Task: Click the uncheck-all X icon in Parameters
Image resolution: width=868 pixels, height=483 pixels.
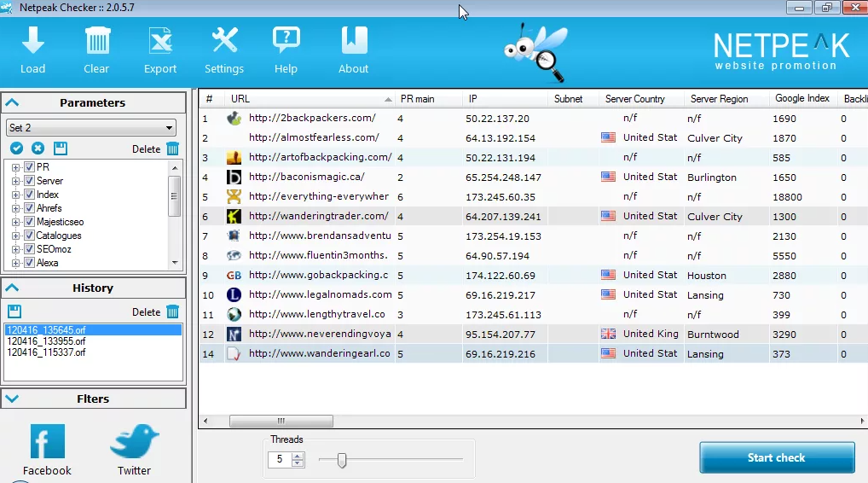Action: (x=38, y=148)
